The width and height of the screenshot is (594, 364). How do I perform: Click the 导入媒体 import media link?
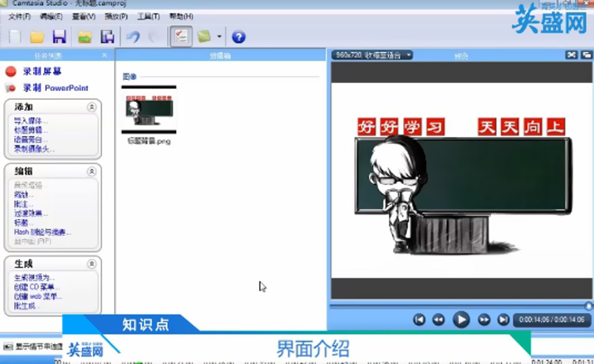(x=30, y=121)
